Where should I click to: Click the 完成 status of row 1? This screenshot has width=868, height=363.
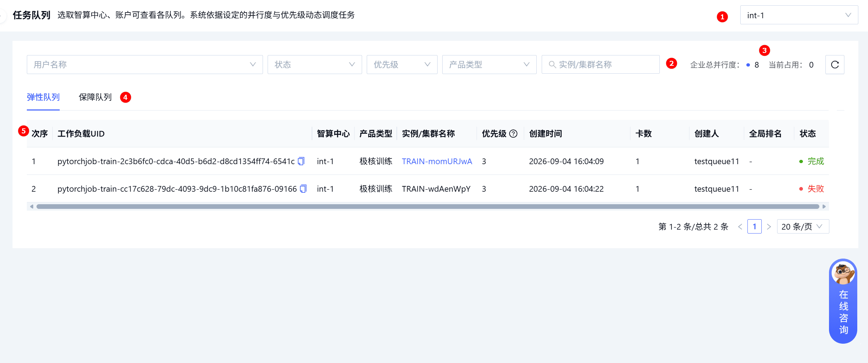point(812,161)
